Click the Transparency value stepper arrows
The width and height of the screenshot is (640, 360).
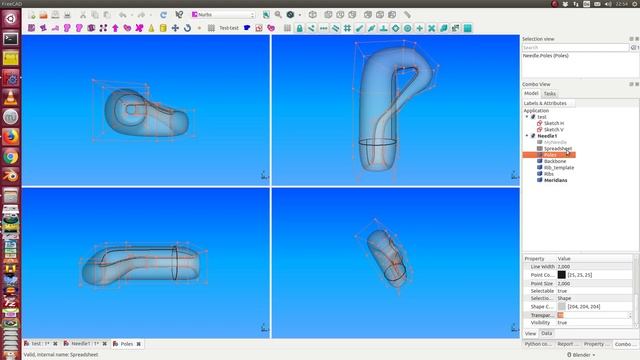coord(630,315)
